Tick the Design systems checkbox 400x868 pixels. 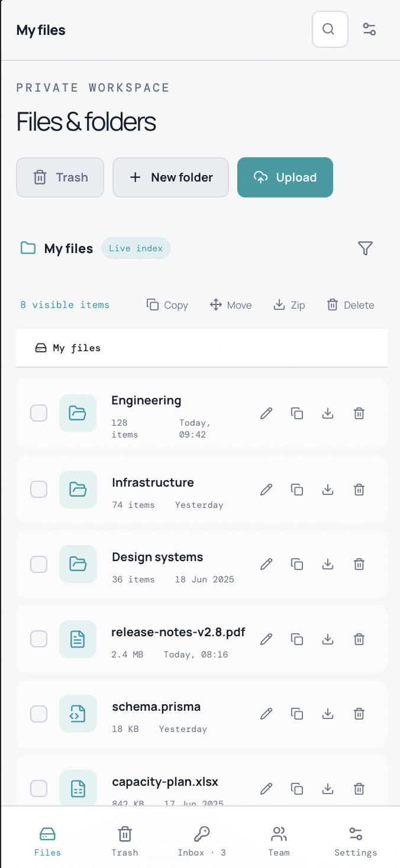(39, 564)
